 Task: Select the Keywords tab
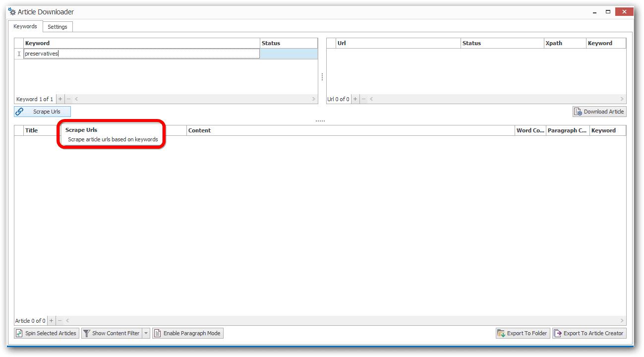(25, 26)
